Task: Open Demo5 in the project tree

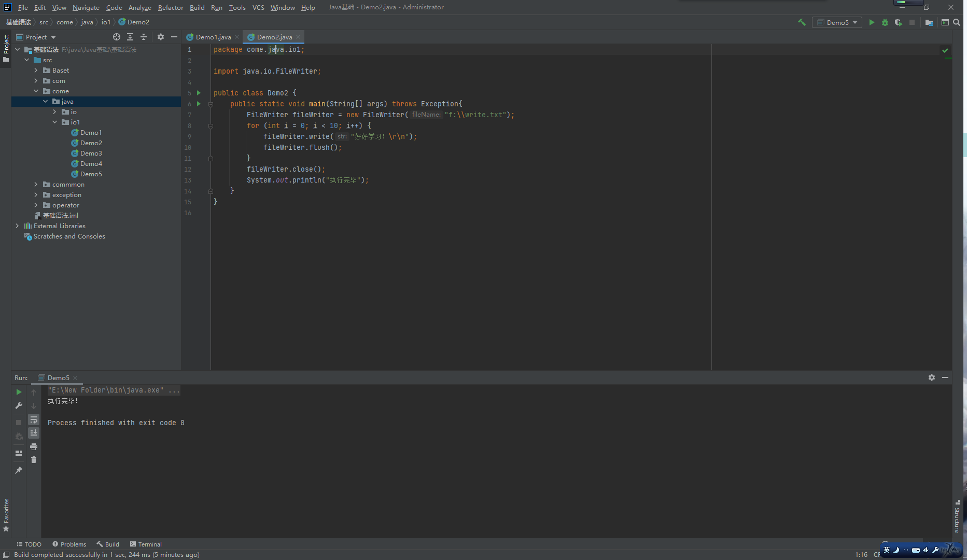Action: [x=91, y=174]
